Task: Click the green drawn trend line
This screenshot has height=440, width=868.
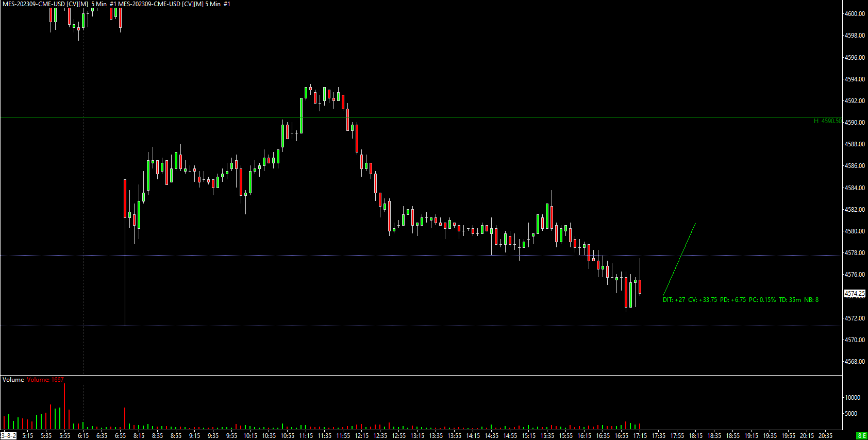Action: [x=679, y=260]
